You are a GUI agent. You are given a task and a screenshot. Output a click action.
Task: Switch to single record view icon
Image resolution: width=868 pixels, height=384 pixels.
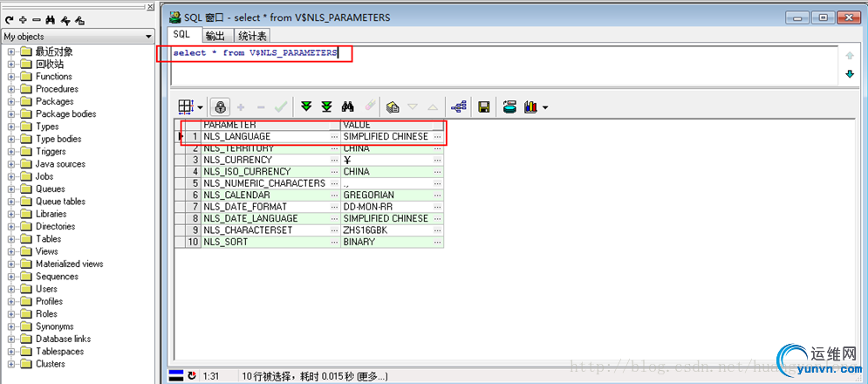tap(393, 106)
